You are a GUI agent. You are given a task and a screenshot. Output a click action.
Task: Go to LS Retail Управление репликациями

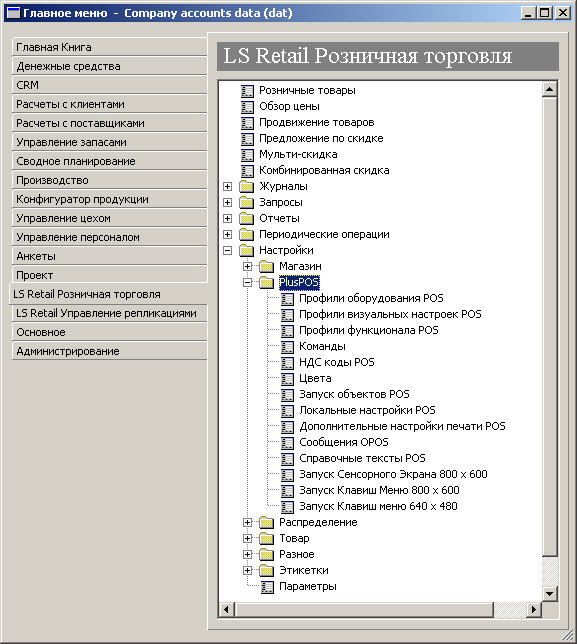[109, 313]
